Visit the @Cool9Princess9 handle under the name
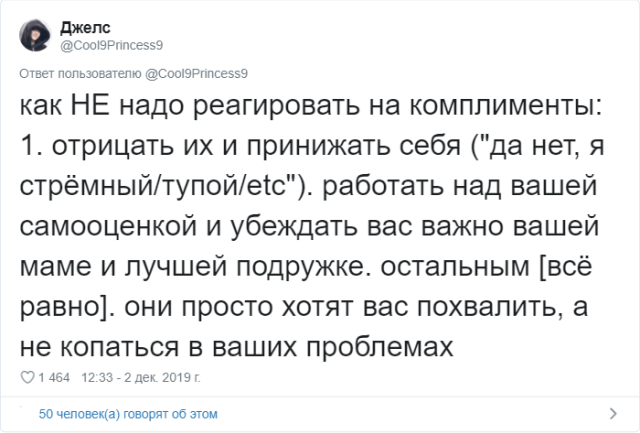 (111, 45)
